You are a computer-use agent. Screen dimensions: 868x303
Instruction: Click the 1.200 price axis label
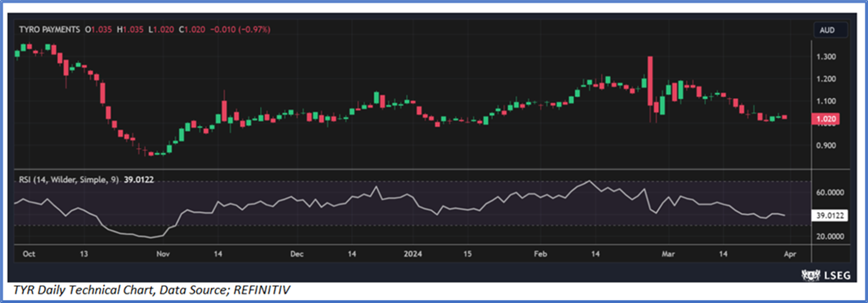tap(825, 79)
